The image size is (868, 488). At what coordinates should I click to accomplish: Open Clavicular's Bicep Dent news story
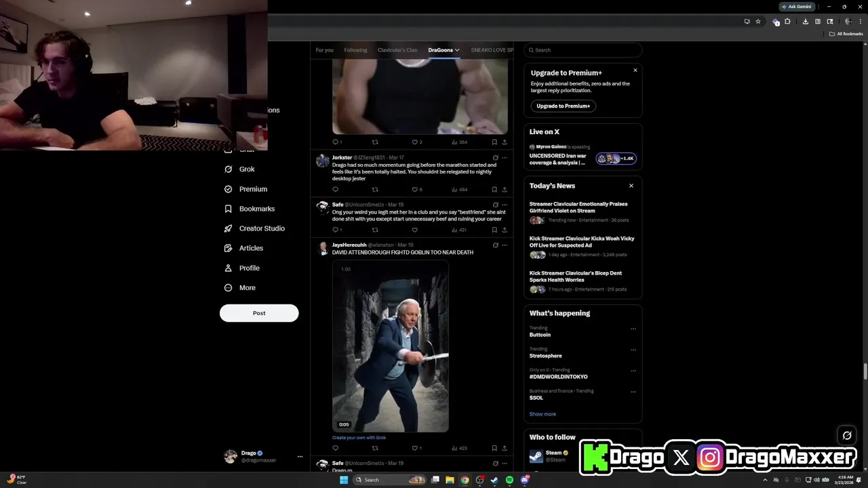(x=583, y=281)
